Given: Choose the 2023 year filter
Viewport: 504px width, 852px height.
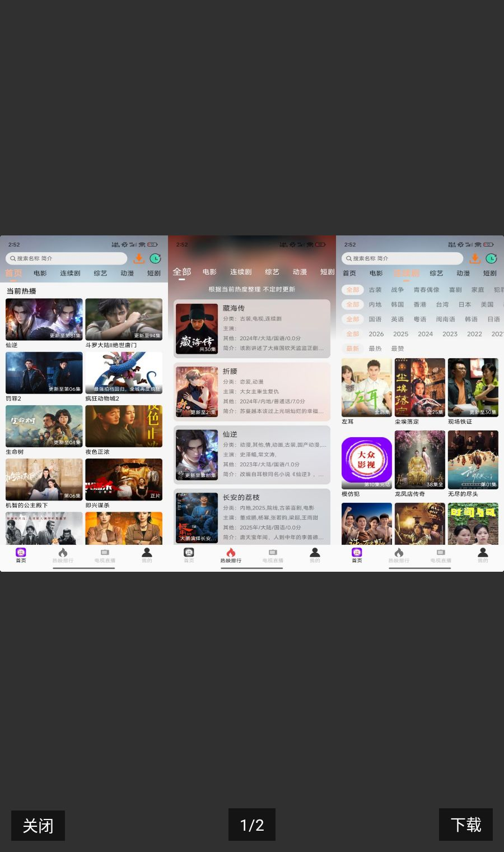Looking at the screenshot, I should point(450,334).
